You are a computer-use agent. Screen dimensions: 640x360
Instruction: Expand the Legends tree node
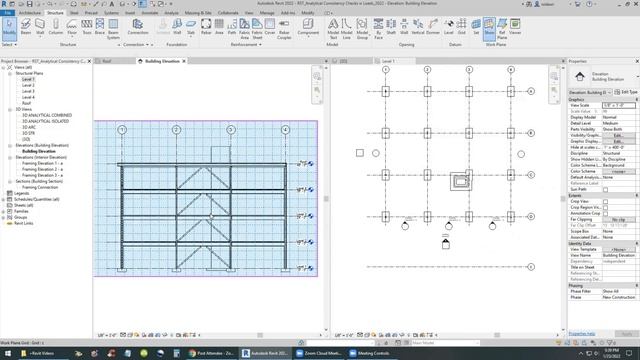pos(4,193)
